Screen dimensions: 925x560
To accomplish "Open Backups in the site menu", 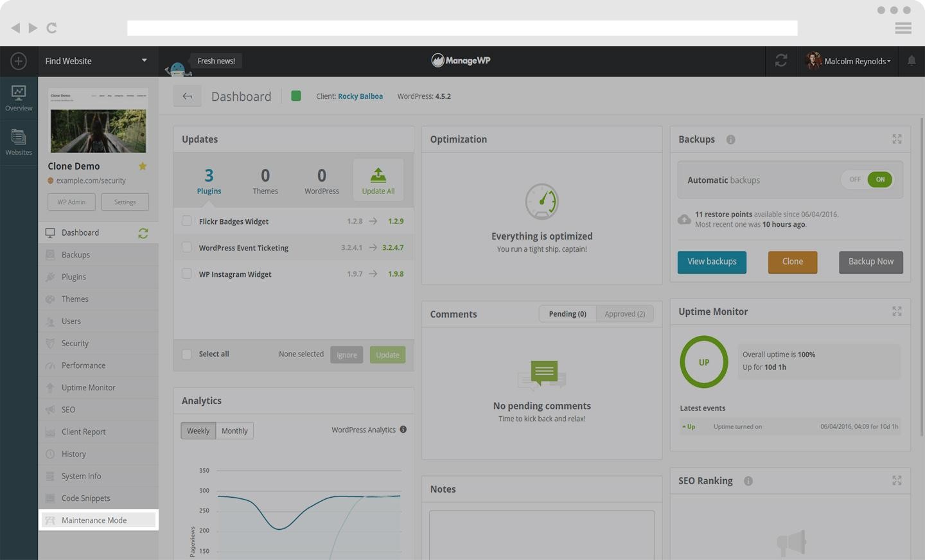I will 98,255.
